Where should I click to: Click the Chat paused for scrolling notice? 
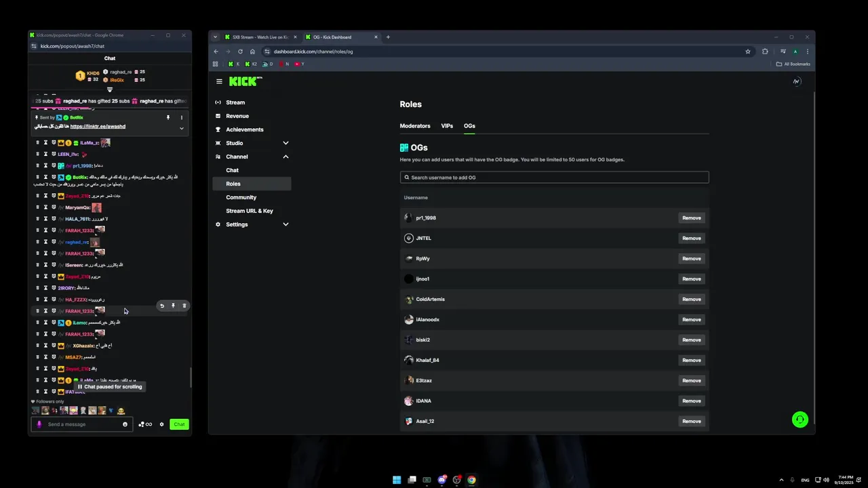pos(109,386)
